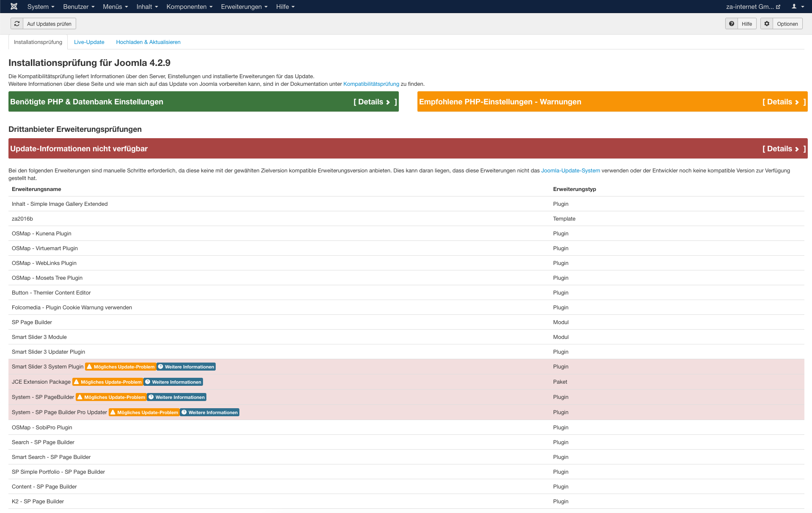812x513 pixels.
Task: Switch to the Installationsprüfung tab
Action: coord(38,42)
